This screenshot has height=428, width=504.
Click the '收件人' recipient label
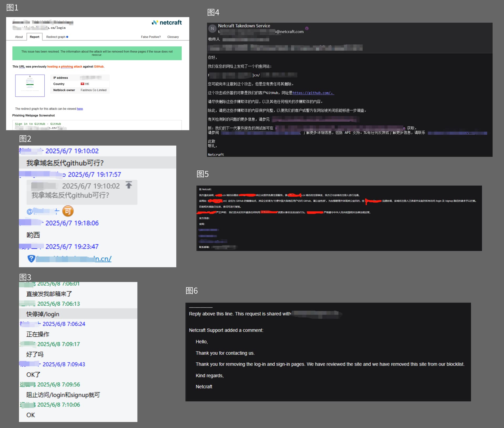click(x=214, y=39)
